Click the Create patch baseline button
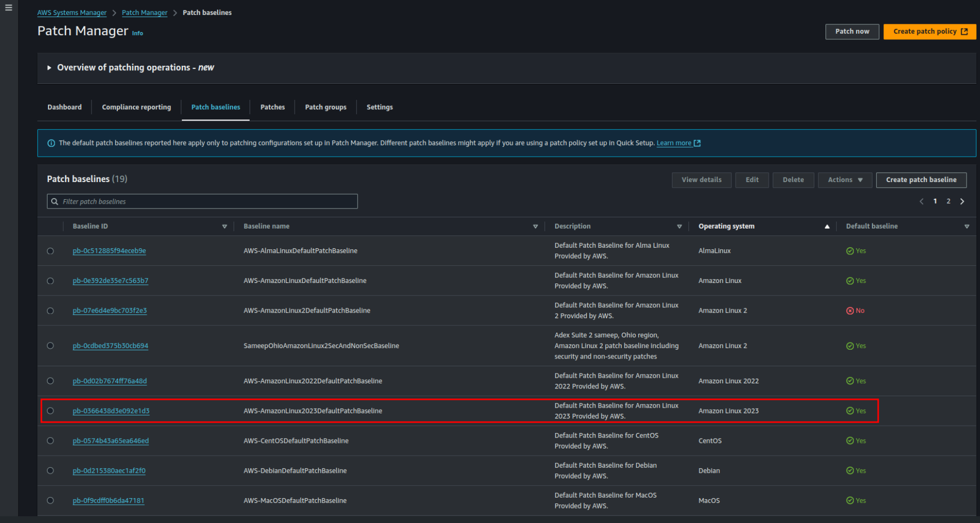The width and height of the screenshot is (980, 523). coord(921,180)
